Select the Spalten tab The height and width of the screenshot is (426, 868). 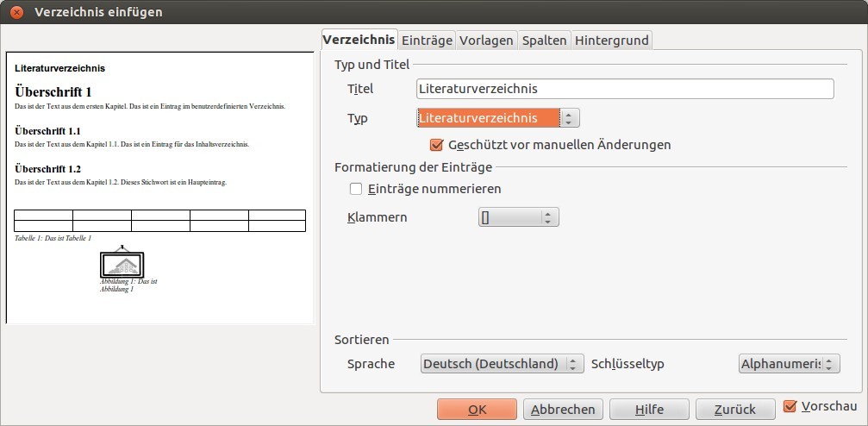544,41
